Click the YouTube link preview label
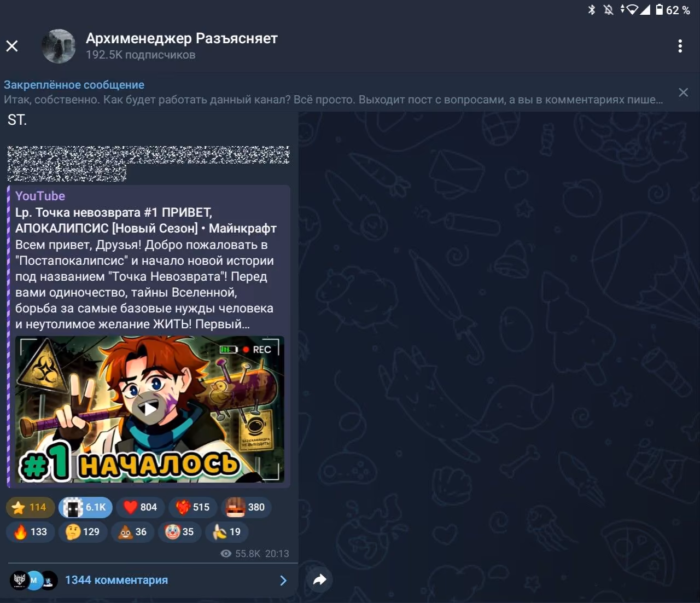The width and height of the screenshot is (700, 603). pos(40,196)
